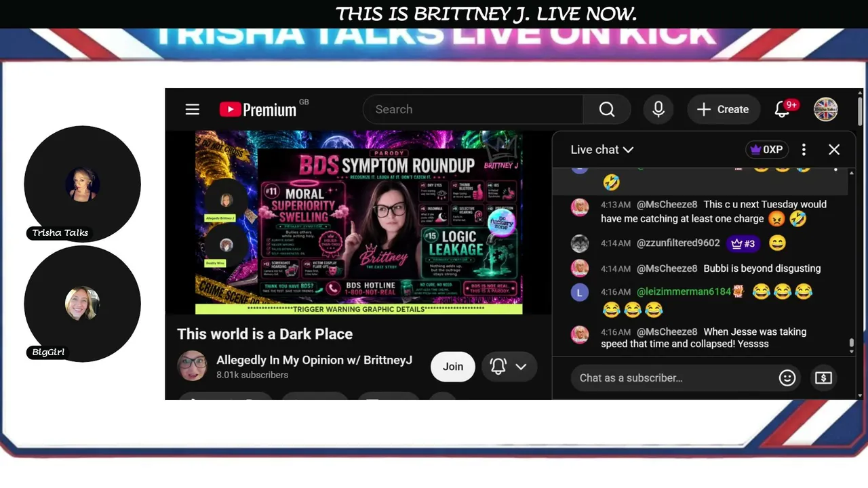The height and width of the screenshot is (488, 868).
Task: Click the #3 crown badge in chat
Action: click(743, 243)
